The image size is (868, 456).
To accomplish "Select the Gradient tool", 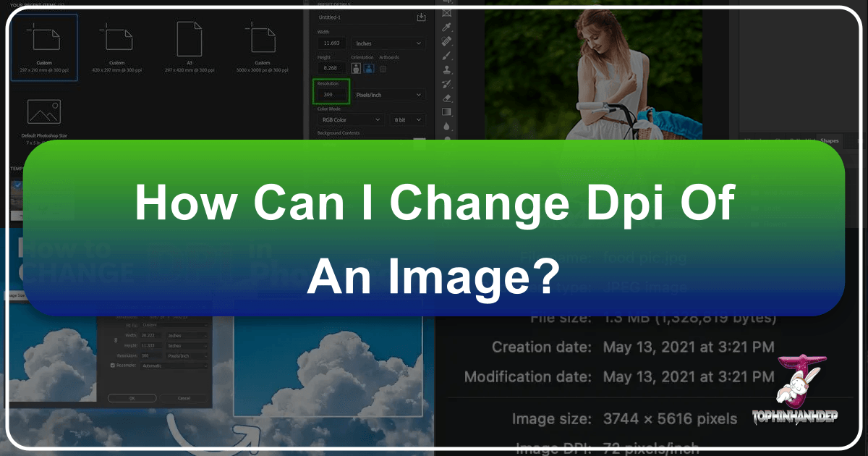I will [x=446, y=111].
